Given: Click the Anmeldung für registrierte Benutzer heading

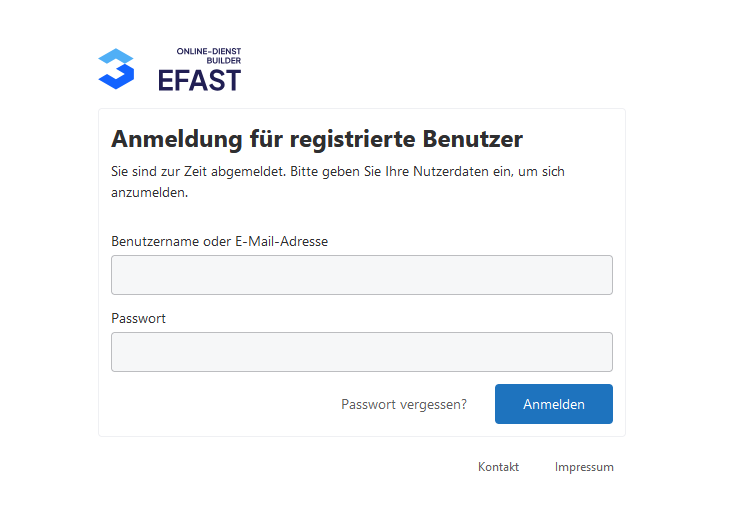Looking at the screenshot, I should [x=316, y=138].
